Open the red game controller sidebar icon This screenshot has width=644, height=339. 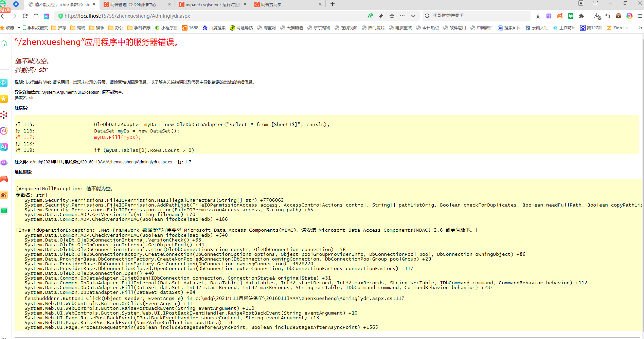click(4, 179)
